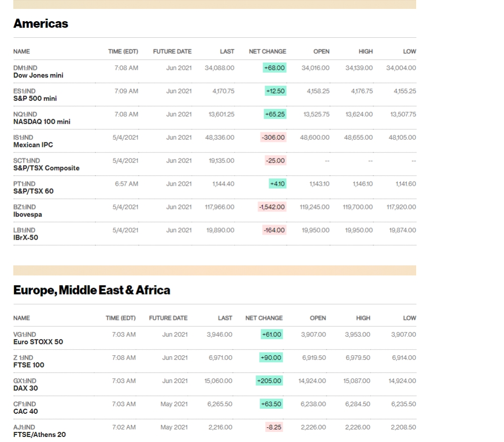Click the CF1:IND ticker symbol
Screen dimensions: 504x442
coord(24,404)
